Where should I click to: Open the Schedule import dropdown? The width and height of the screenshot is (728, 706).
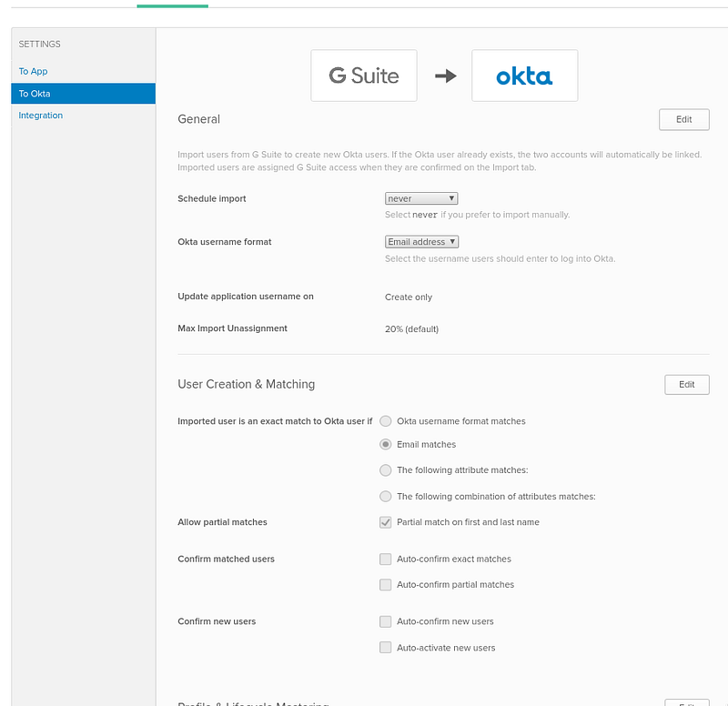click(421, 198)
